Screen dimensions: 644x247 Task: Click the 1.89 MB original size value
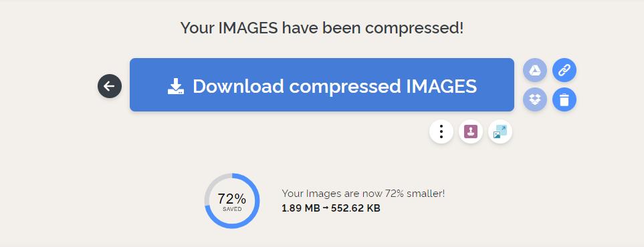[301, 208]
